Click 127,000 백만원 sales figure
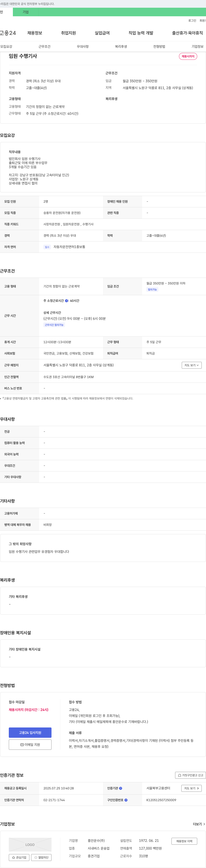The height and width of the screenshot is (868, 206). click(150, 849)
